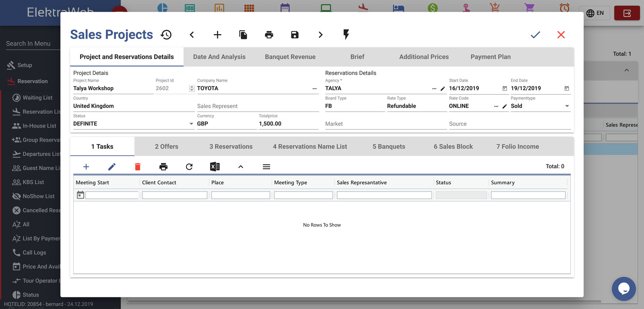Click the Sales Represent input field
This screenshot has height=309, width=644.
point(258,106)
